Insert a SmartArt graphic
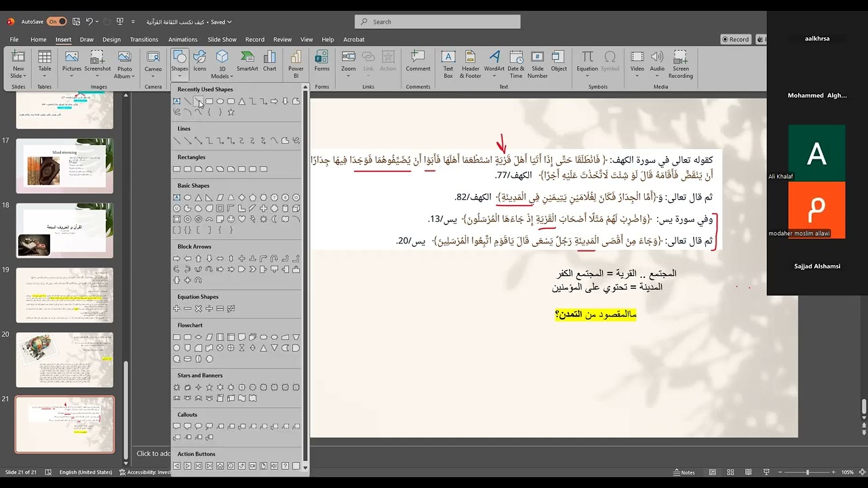The image size is (868, 488). pyautogui.click(x=248, y=61)
